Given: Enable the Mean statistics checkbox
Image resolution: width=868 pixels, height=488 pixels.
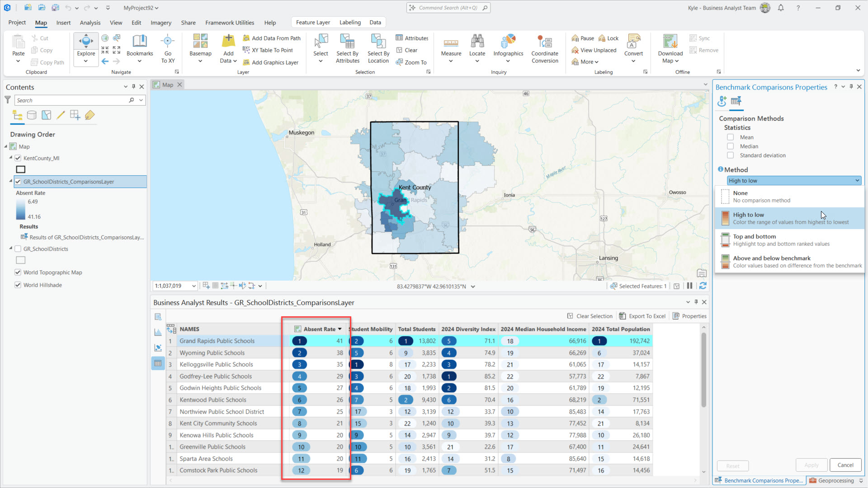Looking at the screenshot, I should point(730,137).
